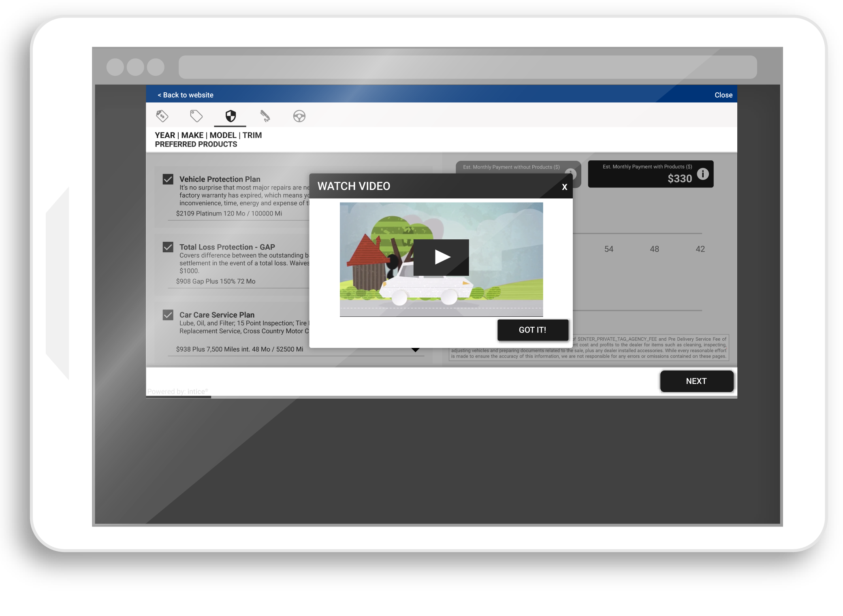Dismiss Watch Video dialog with the x
The height and width of the screenshot is (616, 843).
(564, 187)
